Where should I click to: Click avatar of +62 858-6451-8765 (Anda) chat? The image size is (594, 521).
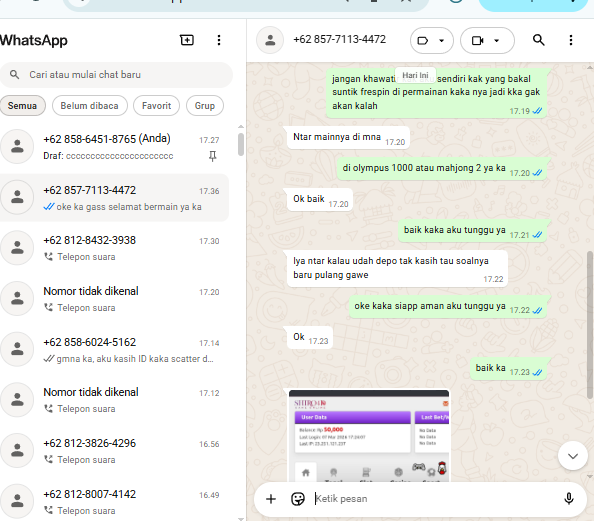coord(17,146)
